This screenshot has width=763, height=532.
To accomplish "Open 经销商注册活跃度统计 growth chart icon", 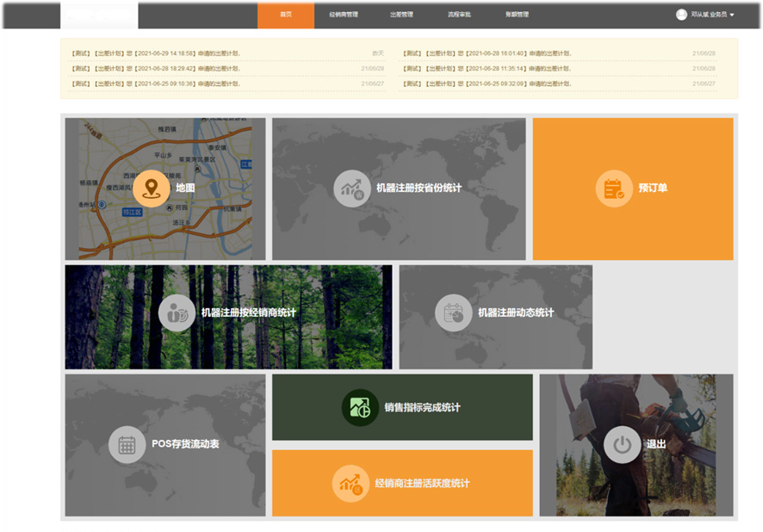I will [350, 483].
